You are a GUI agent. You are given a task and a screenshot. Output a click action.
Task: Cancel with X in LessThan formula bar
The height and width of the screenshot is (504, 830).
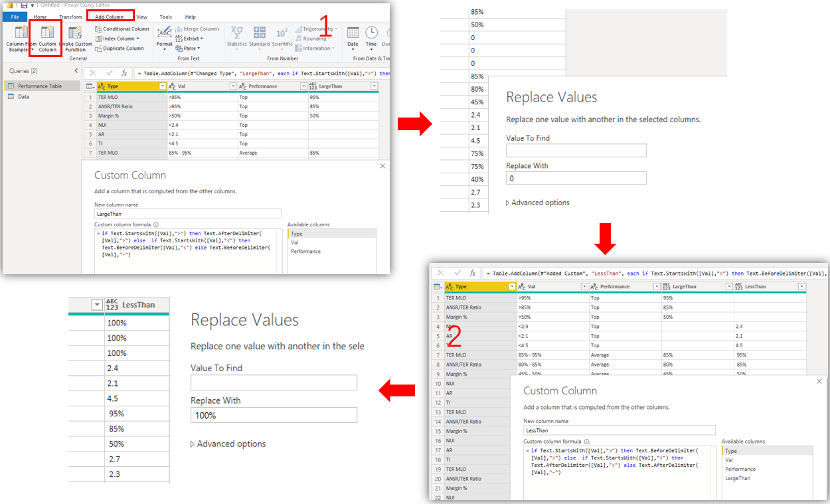pos(440,273)
